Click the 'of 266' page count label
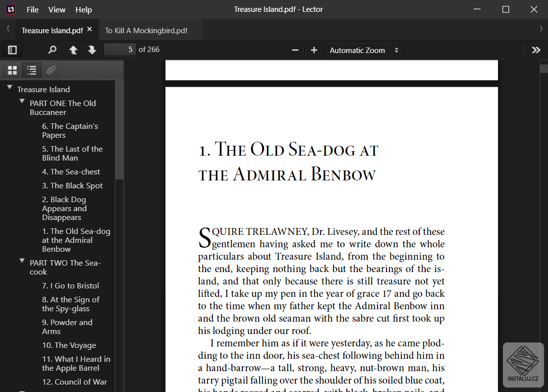 click(x=149, y=50)
